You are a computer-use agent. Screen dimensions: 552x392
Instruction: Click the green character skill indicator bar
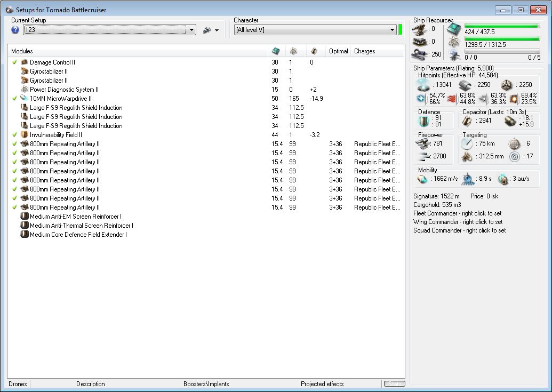(x=400, y=29)
